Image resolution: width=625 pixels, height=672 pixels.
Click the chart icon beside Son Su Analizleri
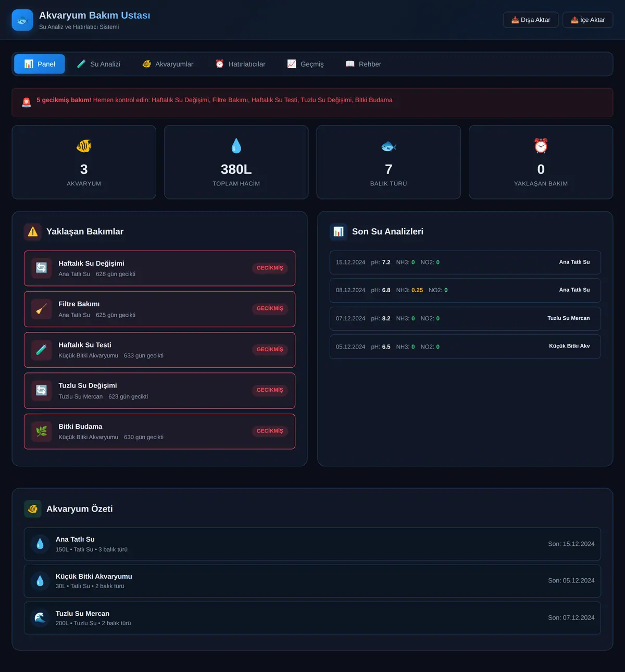339,232
